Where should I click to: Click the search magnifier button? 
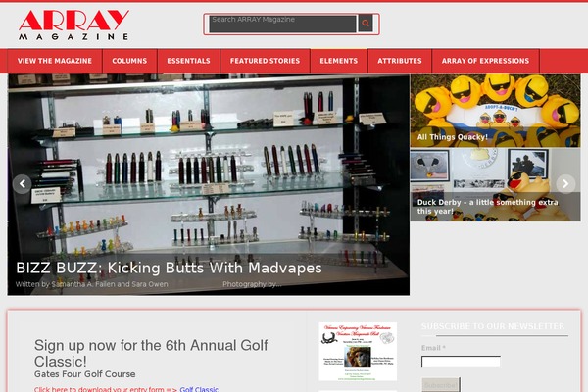(366, 24)
